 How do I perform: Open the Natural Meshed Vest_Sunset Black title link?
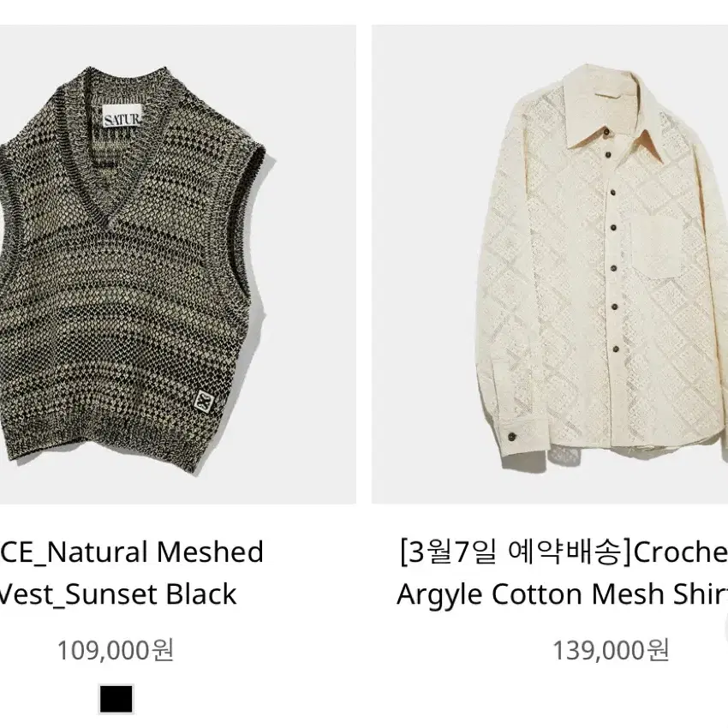point(131,573)
